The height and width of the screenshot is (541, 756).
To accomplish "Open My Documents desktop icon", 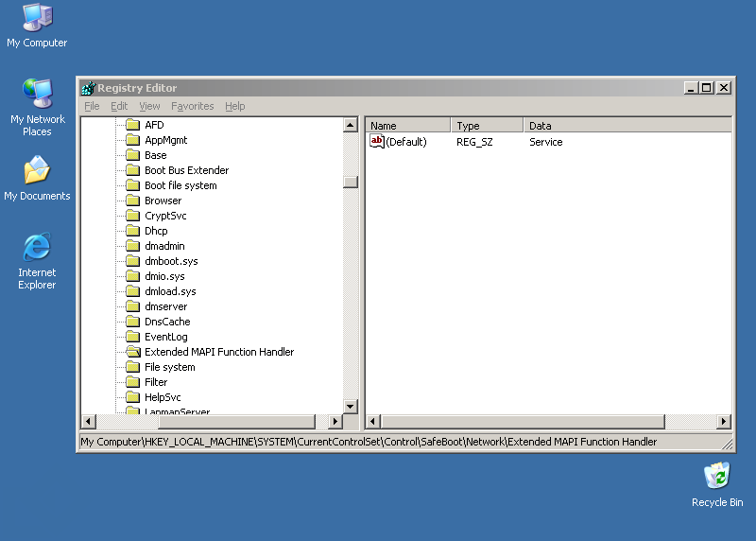I will pos(37,178).
